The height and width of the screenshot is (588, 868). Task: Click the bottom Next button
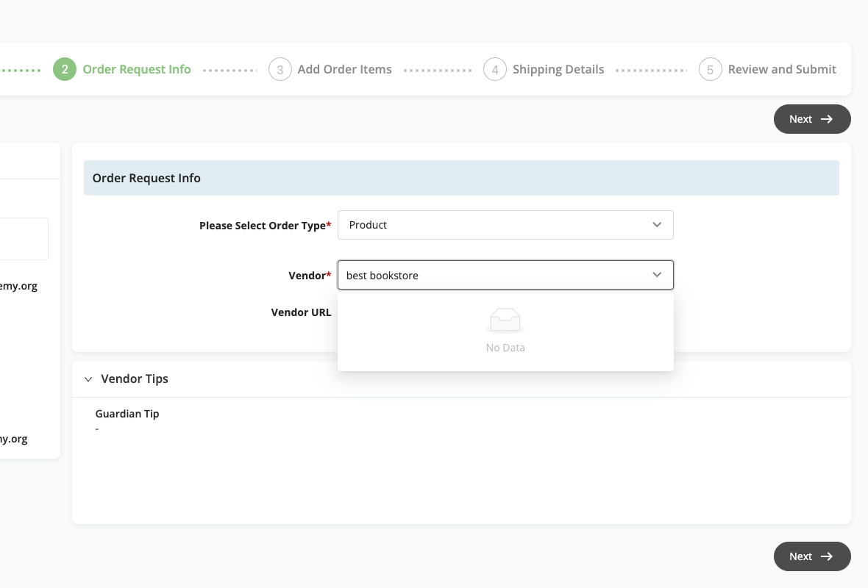[811, 556]
